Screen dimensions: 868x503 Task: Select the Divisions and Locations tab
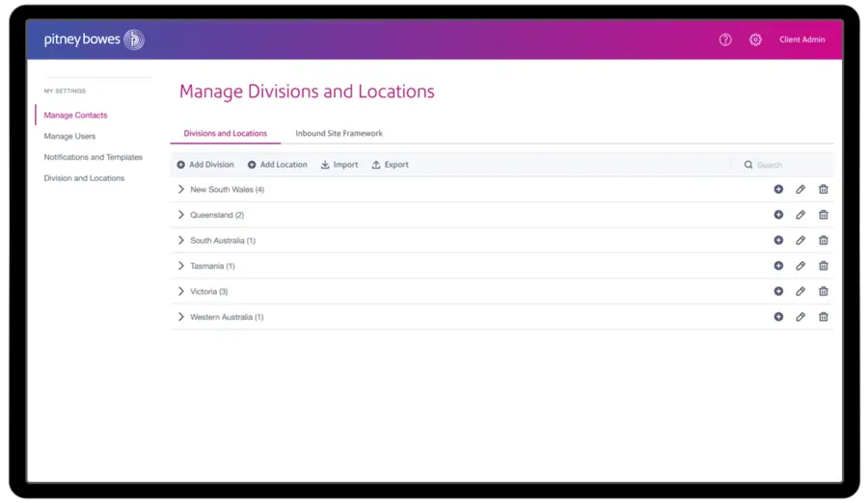[225, 133]
